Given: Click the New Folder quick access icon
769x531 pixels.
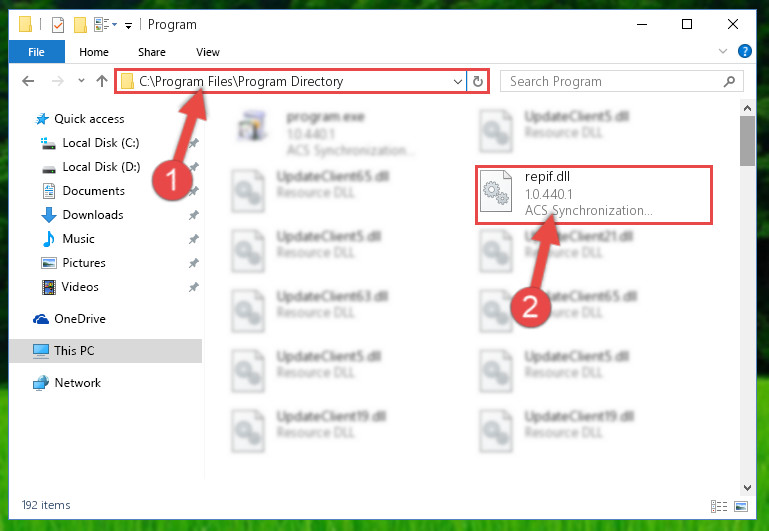Looking at the screenshot, I should (80, 24).
